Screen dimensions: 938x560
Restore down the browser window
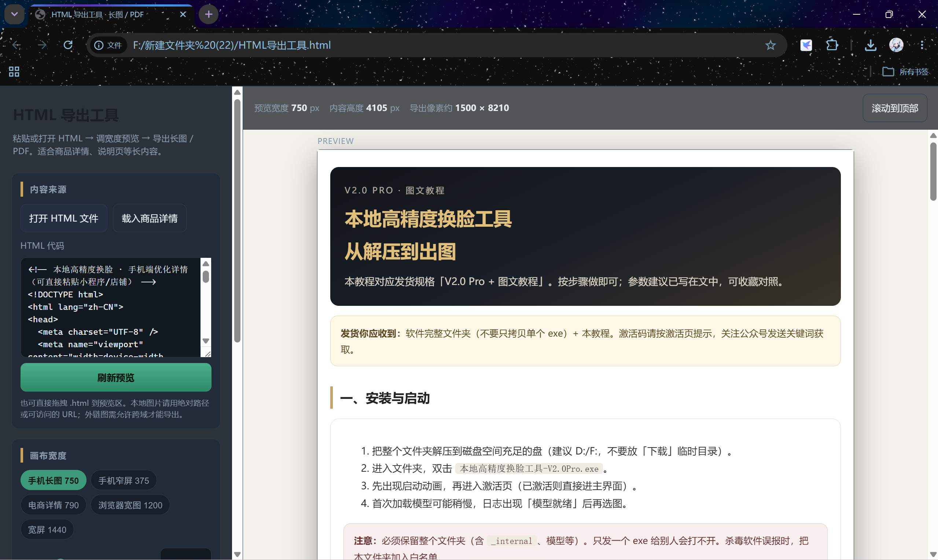(889, 14)
